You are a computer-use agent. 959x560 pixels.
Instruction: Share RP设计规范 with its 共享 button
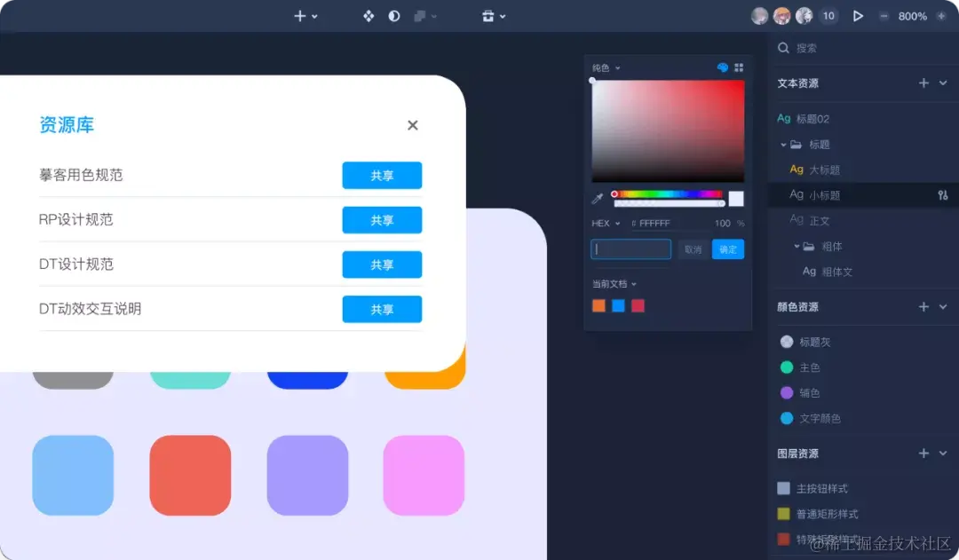[382, 220]
